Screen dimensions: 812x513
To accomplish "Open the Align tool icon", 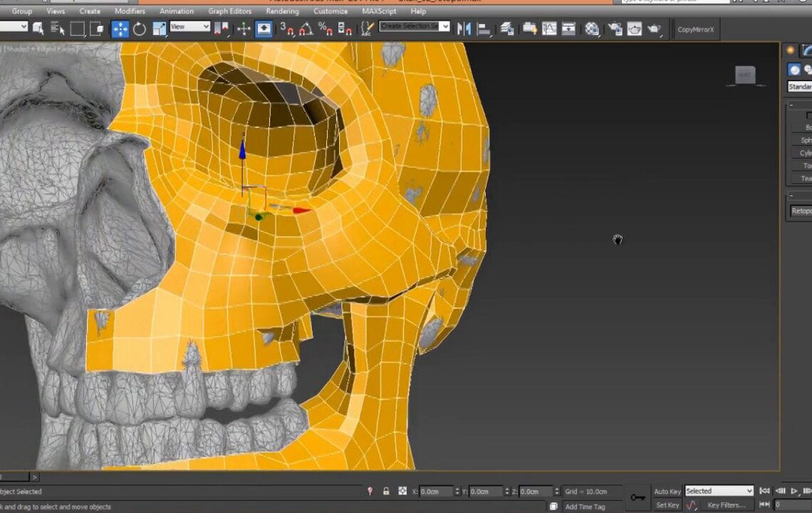I will tap(484, 29).
